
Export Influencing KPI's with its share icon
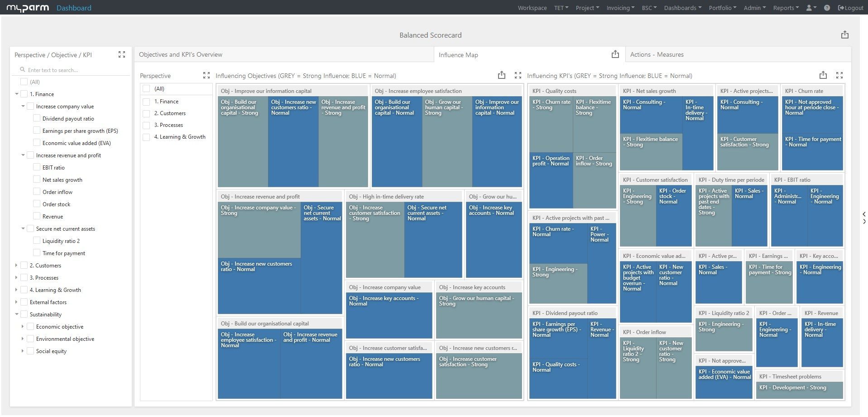point(823,75)
